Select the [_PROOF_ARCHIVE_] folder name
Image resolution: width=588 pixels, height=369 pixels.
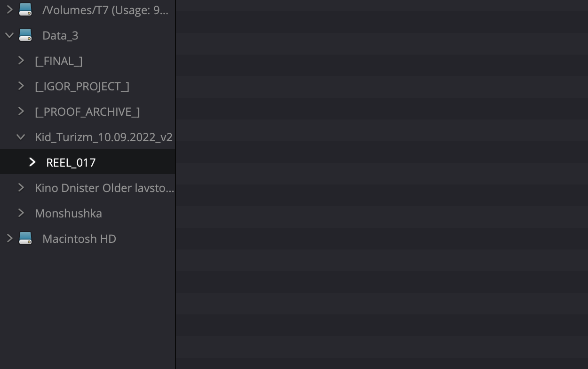(x=87, y=112)
